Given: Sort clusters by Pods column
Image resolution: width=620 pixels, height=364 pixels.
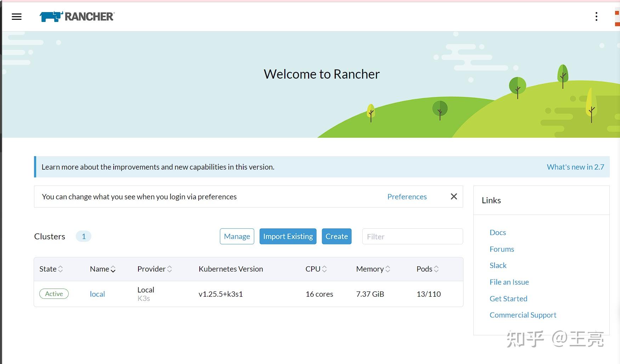Looking at the screenshot, I should click(x=428, y=269).
